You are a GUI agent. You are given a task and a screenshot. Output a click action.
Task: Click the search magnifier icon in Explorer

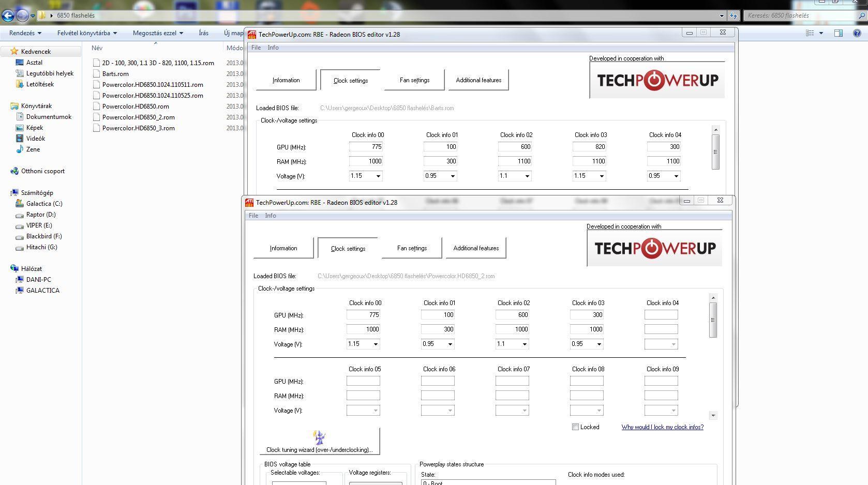coord(861,16)
